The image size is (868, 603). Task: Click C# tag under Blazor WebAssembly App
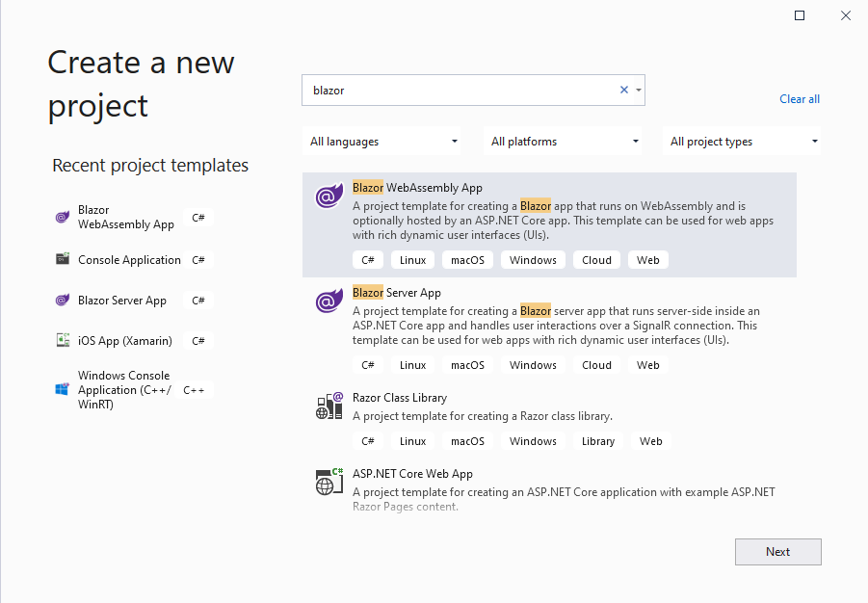point(368,260)
